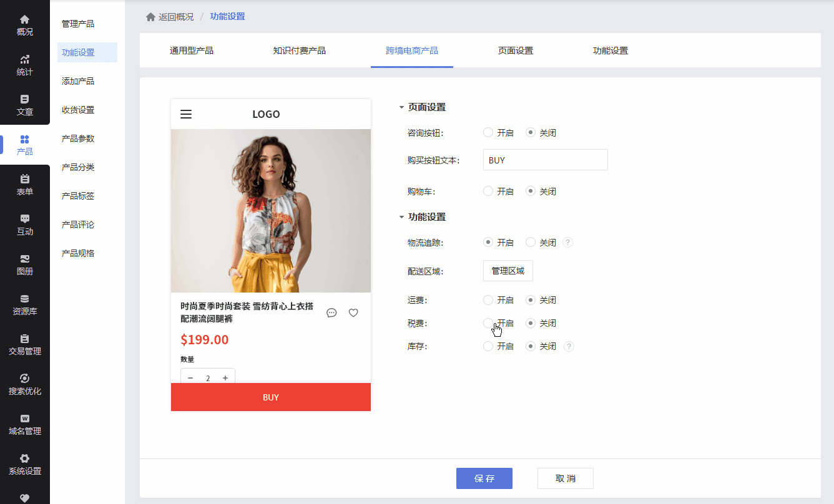Switch to the 知识付费产品 tab

tap(299, 51)
